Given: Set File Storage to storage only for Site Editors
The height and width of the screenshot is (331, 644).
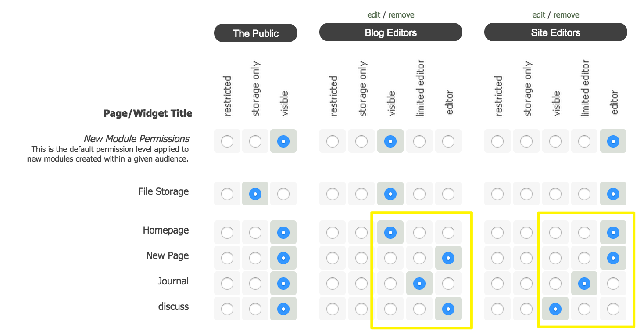Looking at the screenshot, I should click(526, 194).
